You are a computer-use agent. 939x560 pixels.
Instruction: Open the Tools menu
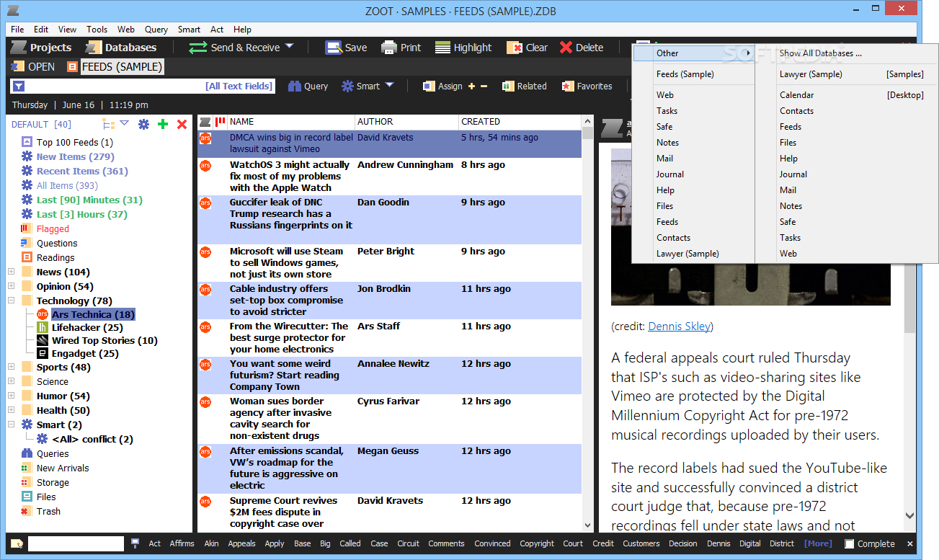coord(97,30)
